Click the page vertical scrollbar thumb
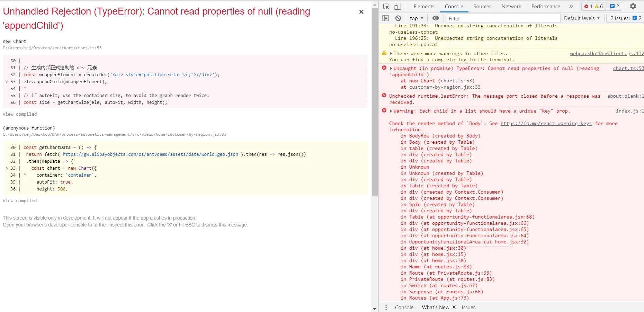 click(x=375, y=102)
